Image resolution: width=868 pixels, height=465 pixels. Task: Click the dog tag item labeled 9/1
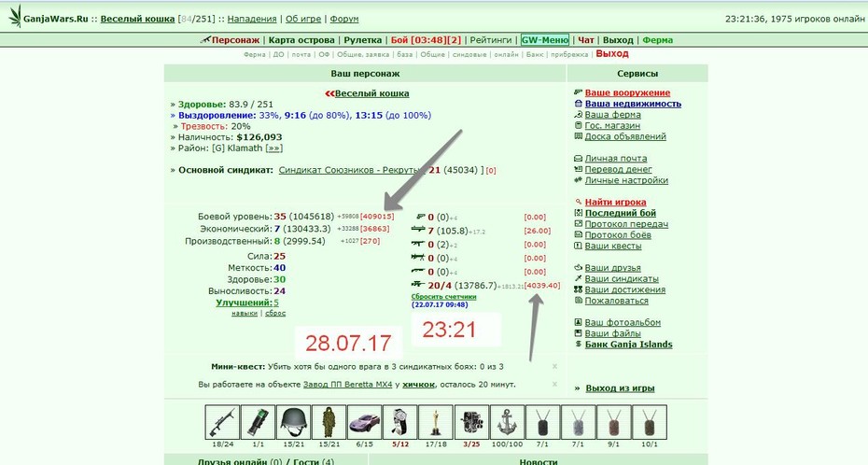click(x=613, y=422)
